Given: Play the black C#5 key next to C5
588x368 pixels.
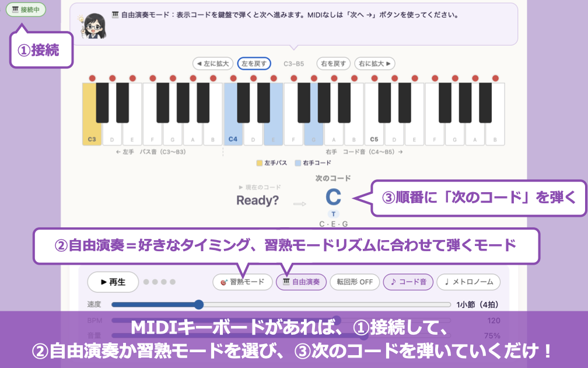Looking at the screenshot, I should (x=384, y=103).
